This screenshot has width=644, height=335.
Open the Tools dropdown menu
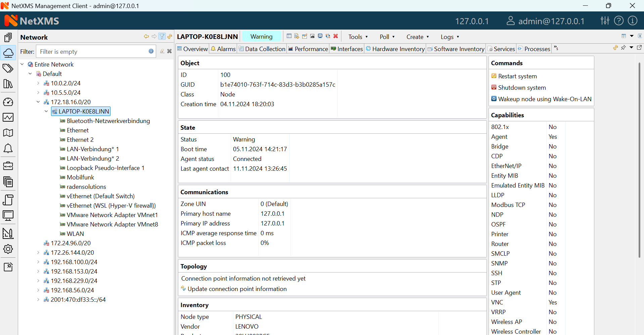pyautogui.click(x=358, y=37)
